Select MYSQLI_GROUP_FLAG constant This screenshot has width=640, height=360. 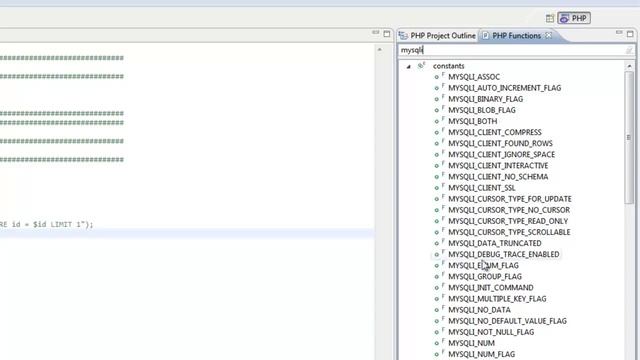pyautogui.click(x=485, y=276)
